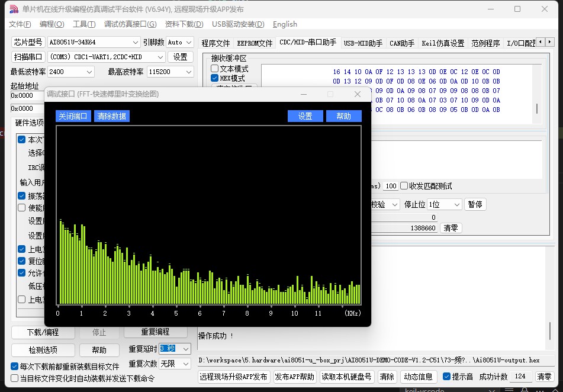Open the 校验 dropdown
The image size is (563, 392).
[x=385, y=204]
